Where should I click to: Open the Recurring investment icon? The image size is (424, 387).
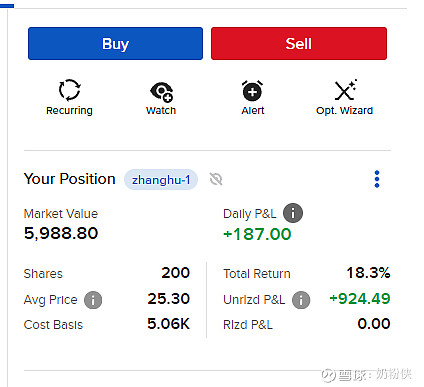point(69,90)
